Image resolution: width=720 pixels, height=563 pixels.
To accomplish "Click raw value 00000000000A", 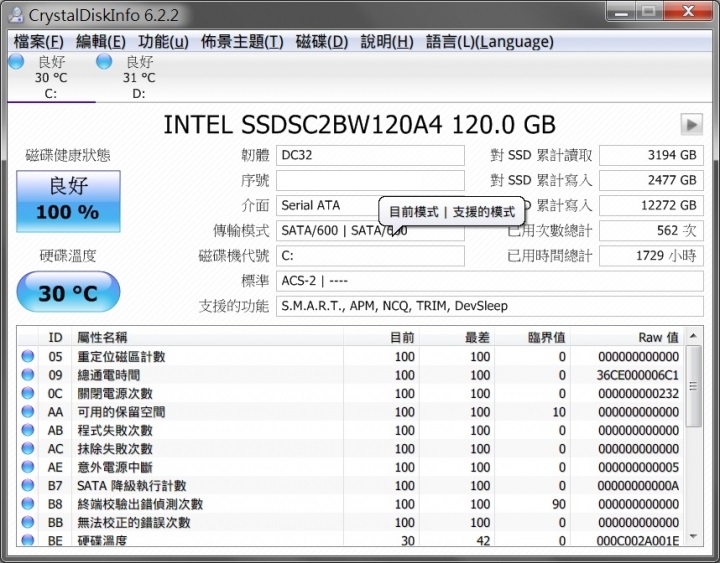I will tap(638, 485).
